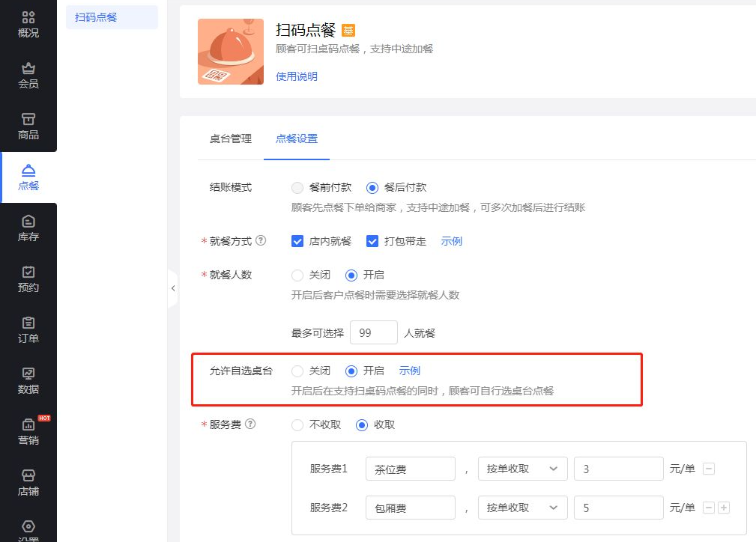Screen dimensions: 756x542
Task: Add service fee row with plus icon
Action: tap(724, 508)
